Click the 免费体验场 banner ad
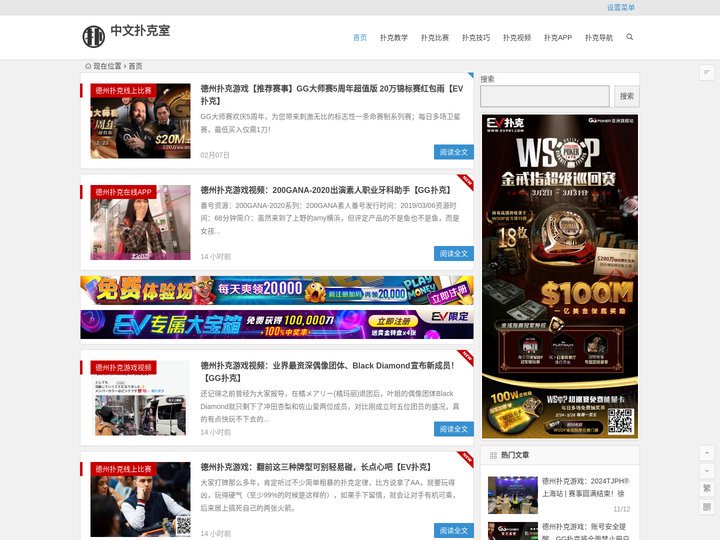Viewport: 720px width, 540px height. [277, 290]
